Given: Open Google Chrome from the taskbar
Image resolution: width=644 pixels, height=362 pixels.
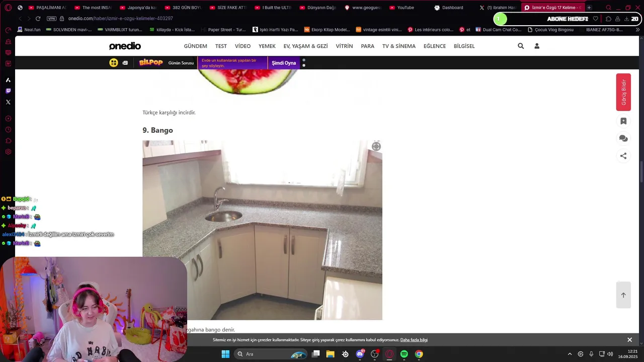Looking at the screenshot, I should [419, 354].
